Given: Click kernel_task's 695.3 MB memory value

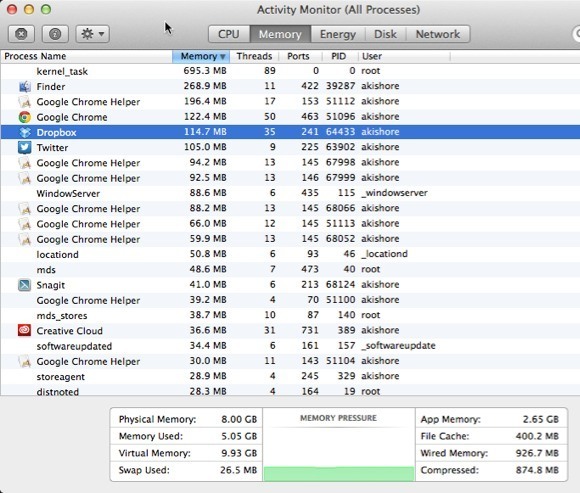Looking at the screenshot, I should point(205,71).
